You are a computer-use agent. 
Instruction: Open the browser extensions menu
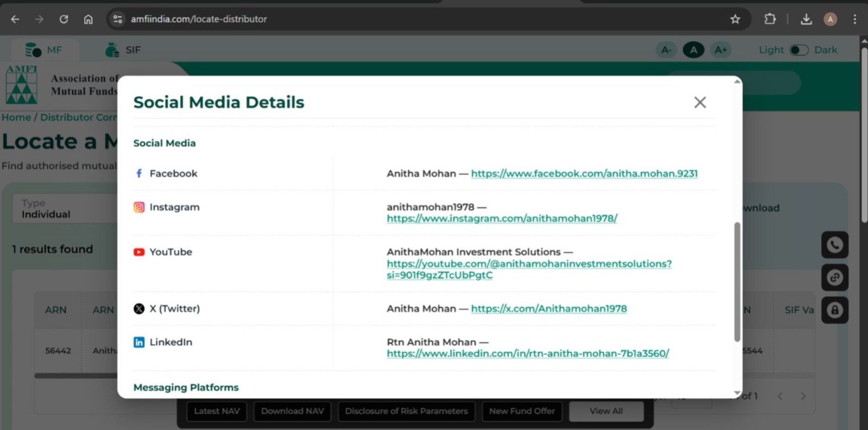[770, 19]
